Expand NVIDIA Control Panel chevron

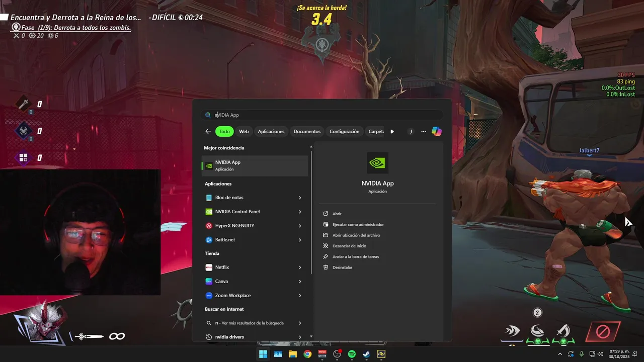(300, 212)
